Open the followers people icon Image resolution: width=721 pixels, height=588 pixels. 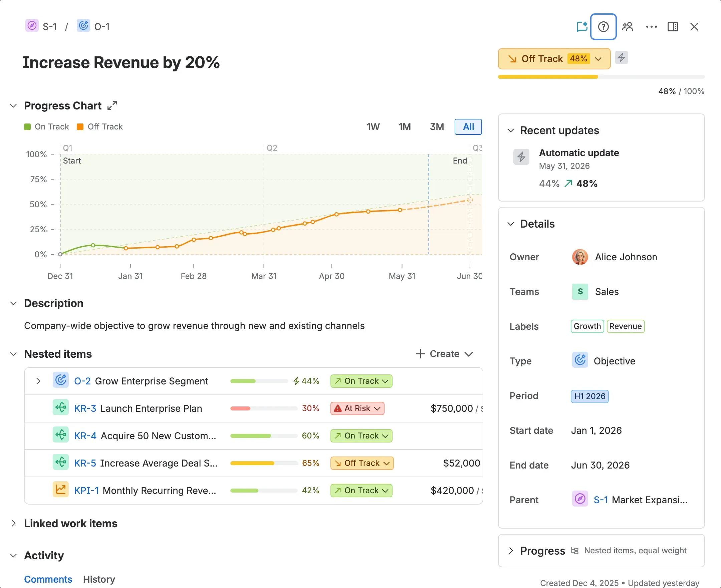[x=627, y=26]
